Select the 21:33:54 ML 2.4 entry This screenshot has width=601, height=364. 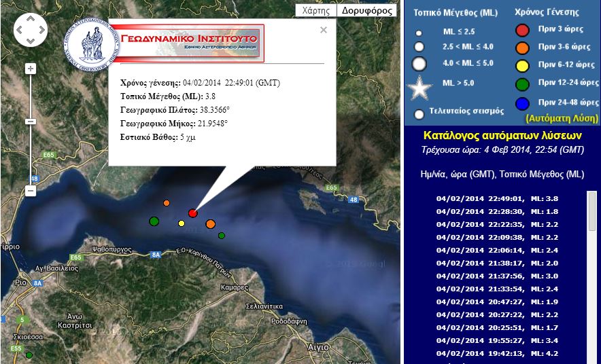point(497,289)
